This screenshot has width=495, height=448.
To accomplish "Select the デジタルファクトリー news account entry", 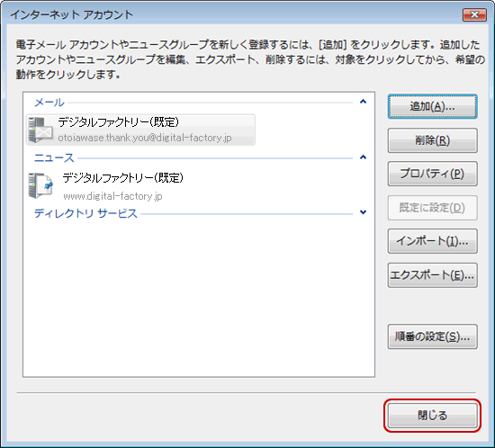I will pyautogui.click(x=107, y=186).
